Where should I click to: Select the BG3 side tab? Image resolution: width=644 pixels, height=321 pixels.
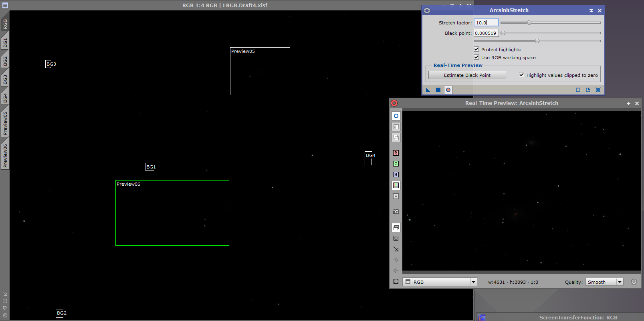click(x=5, y=80)
